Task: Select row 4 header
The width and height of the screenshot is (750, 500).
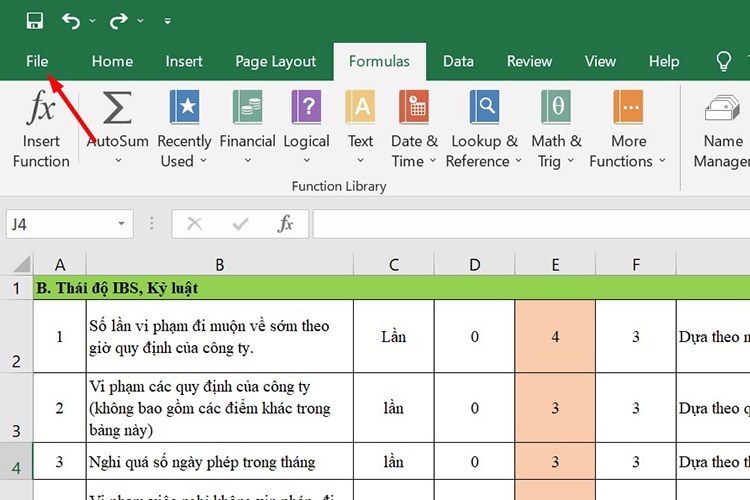Action: 16,461
